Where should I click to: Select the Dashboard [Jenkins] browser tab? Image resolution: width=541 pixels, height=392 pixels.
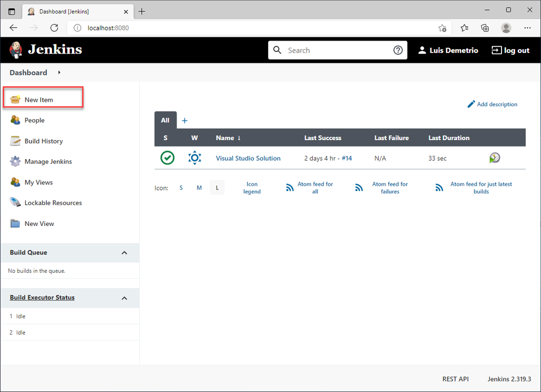click(79, 11)
